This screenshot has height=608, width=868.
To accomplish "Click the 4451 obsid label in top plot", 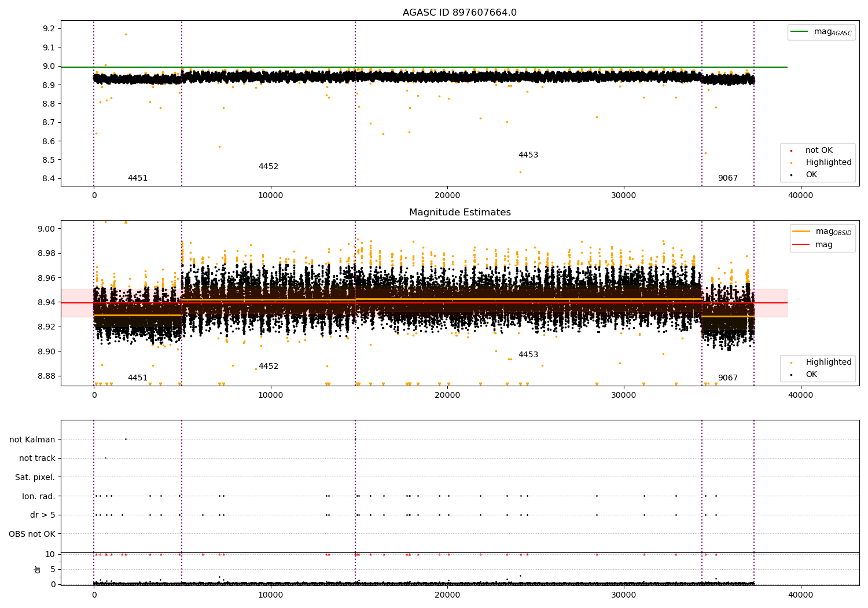I will [x=138, y=178].
